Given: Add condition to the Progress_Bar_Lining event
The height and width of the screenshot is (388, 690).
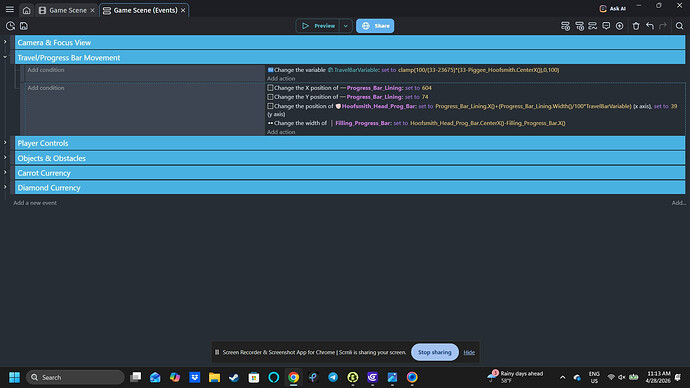Looking at the screenshot, I should point(46,88).
